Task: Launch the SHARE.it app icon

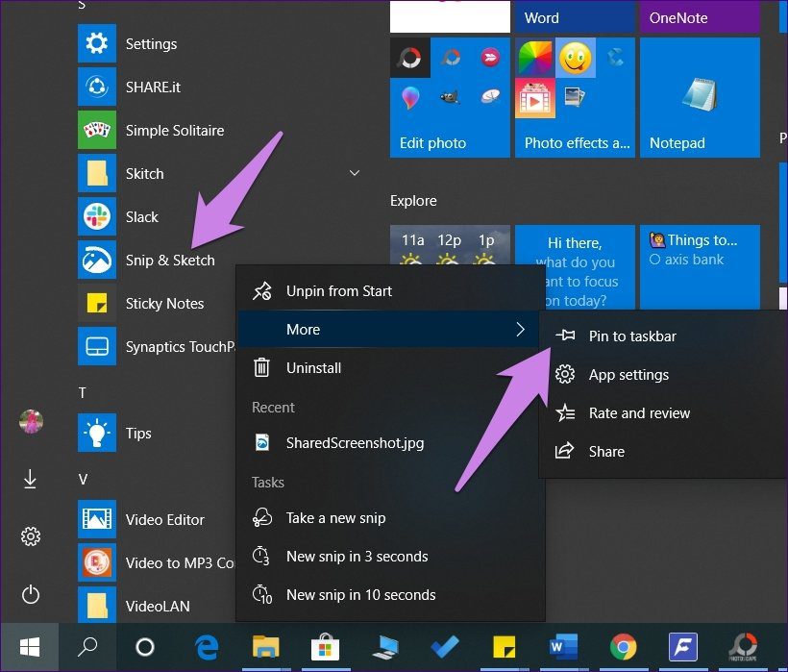Action: pyautogui.click(x=97, y=87)
